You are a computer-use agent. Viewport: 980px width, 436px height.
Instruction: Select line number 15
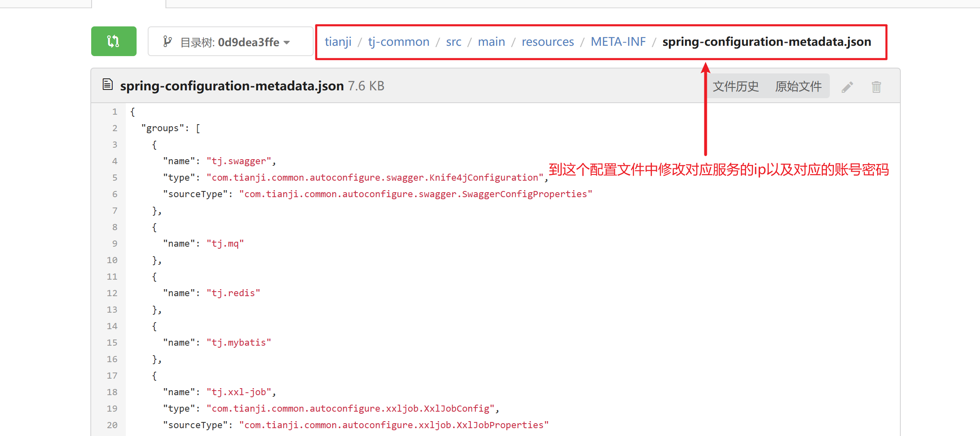112,343
